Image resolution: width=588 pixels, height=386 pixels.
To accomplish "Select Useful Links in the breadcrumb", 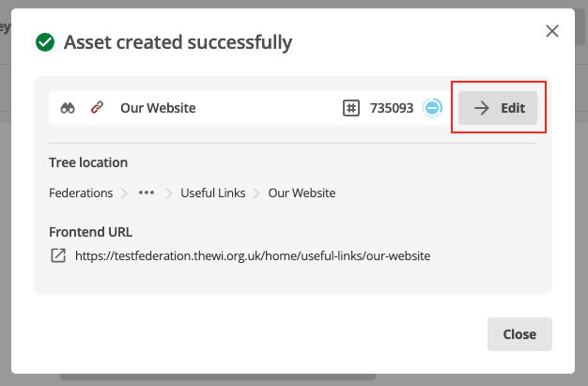I will [213, 193].
